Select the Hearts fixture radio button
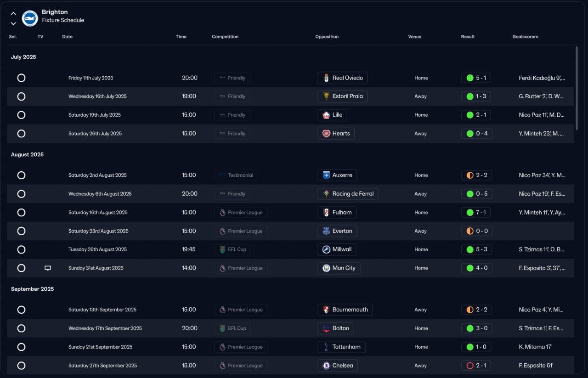The width and height of the screenshot is (588, 378). (x=21, y=134)
